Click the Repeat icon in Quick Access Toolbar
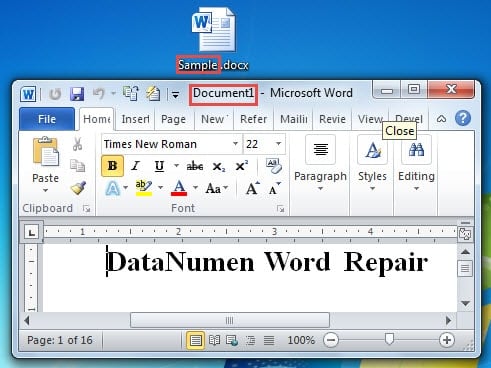 55,94
